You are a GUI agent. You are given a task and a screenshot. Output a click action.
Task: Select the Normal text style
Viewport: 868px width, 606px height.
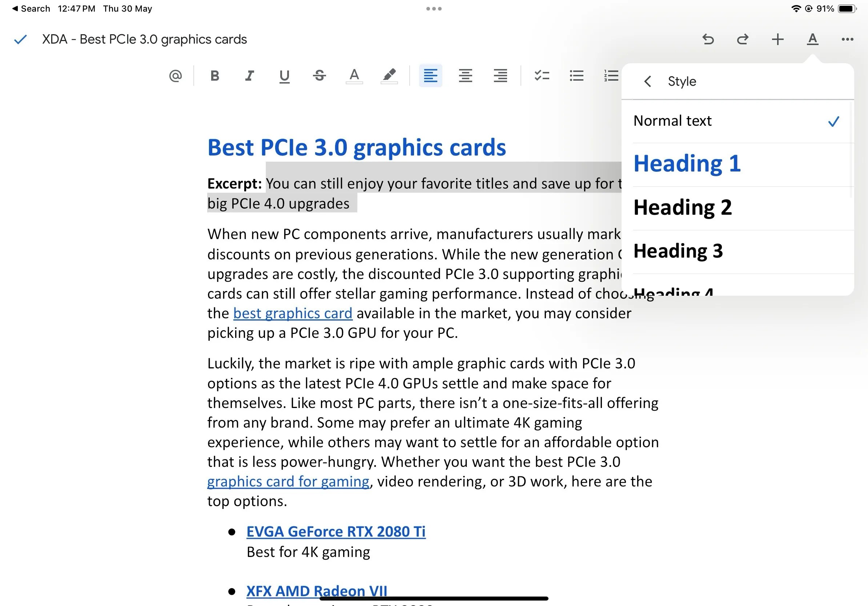click(x=737, y=121)
